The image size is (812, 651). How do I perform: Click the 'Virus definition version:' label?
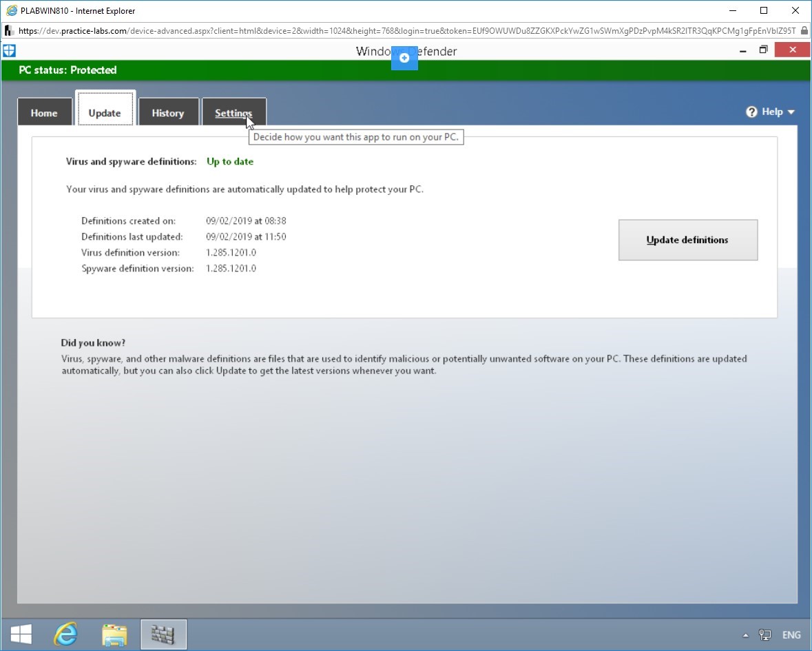pyautogui.click(x=130, y=253)
